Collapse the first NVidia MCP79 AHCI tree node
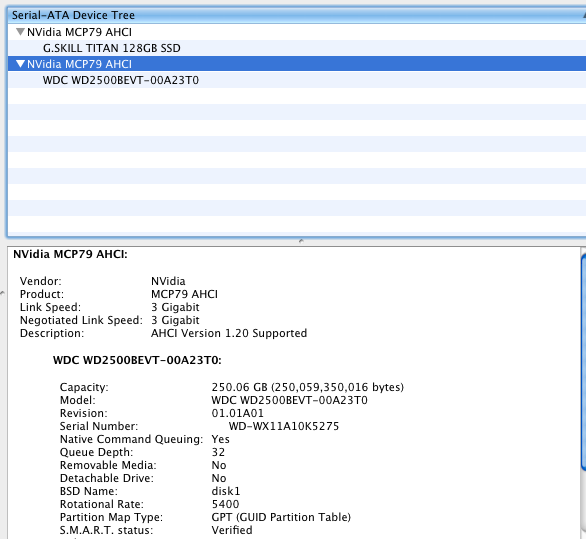 [x=21, y=32]
